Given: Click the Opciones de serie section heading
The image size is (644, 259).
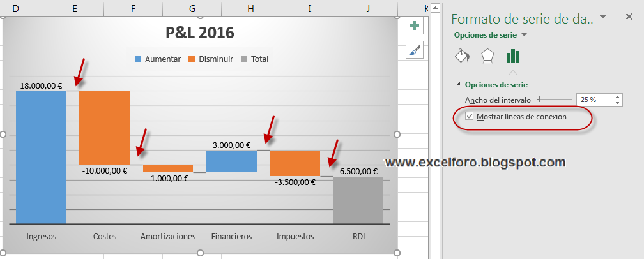Looking at the screenshot, I should point(496,85).
